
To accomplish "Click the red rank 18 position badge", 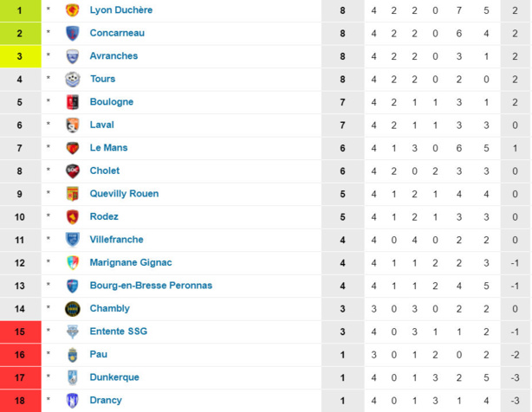I will click(x=20, y=400).
